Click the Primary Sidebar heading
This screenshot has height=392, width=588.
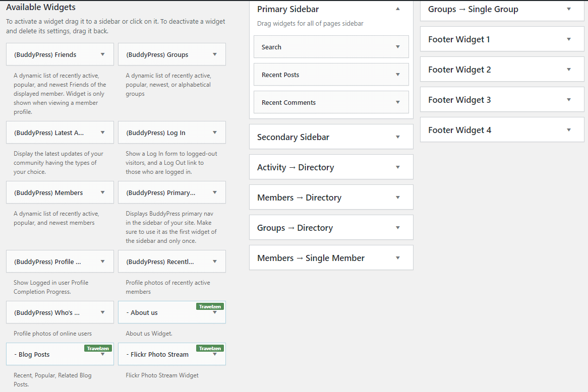point(288,10)
